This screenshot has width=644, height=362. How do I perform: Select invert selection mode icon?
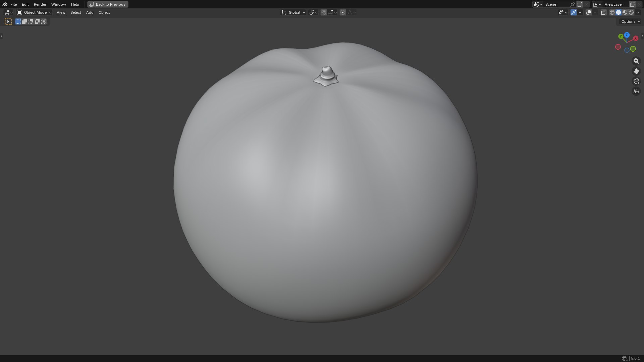(37, 21)
